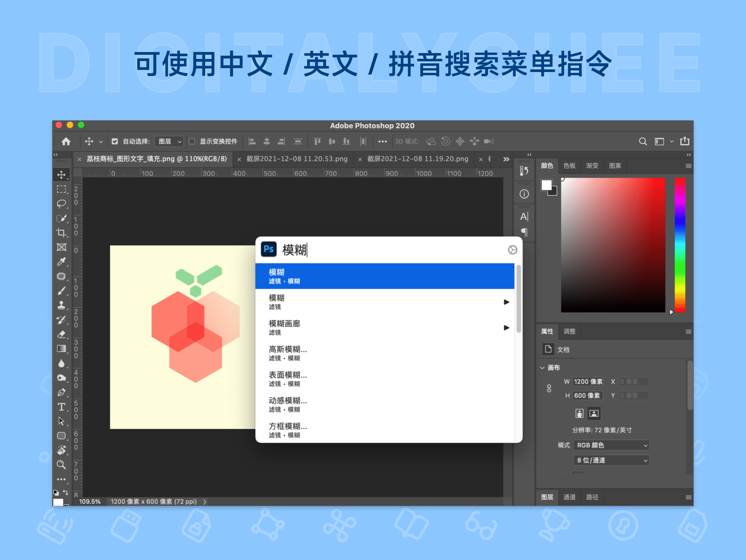The height and width of the screenshot is (560, 746).
Task: Open the search icon in the top toolbar
Action: (643, 141)
